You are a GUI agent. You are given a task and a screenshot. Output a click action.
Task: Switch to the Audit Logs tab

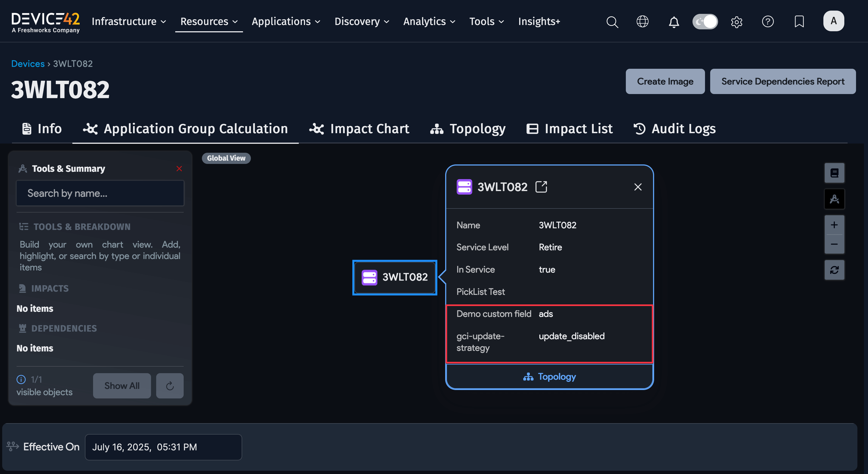tap(675, 129)
